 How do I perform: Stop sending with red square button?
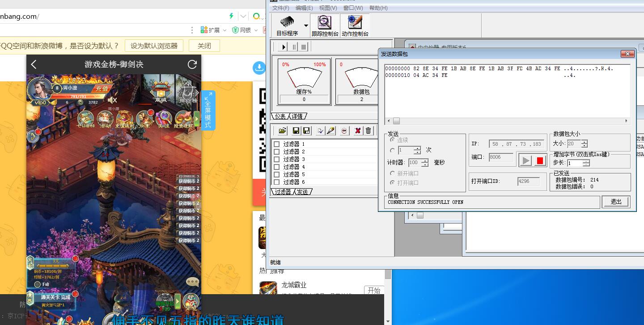click(x=540, y=160)
